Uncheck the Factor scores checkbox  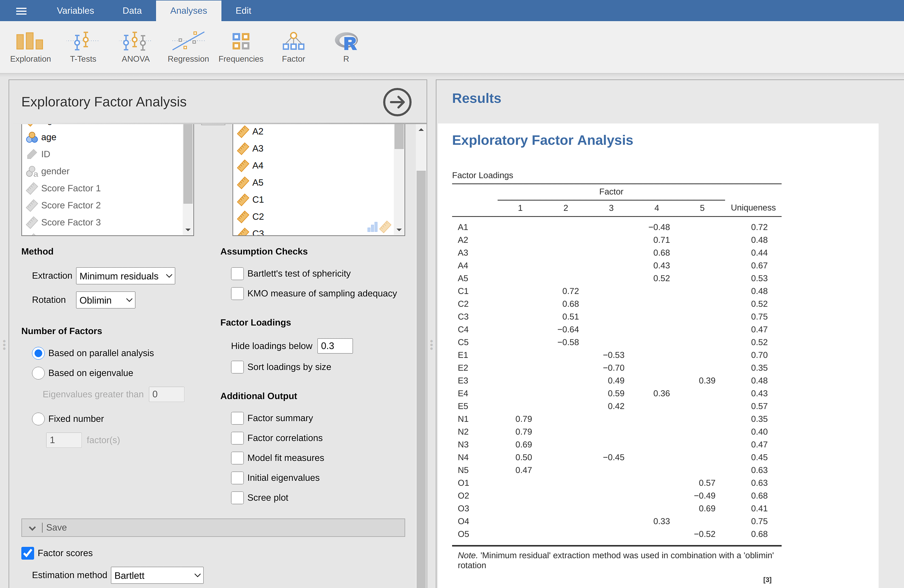(x=28, y=553)
